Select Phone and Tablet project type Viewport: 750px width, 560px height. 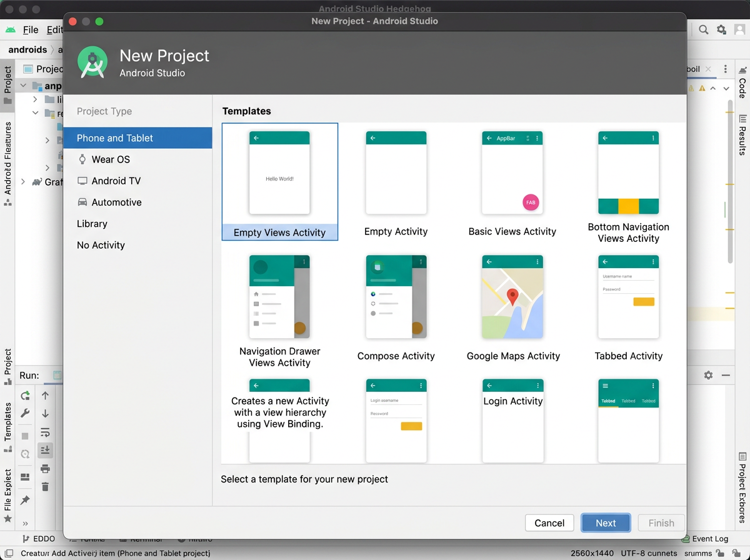click(137, 138)
